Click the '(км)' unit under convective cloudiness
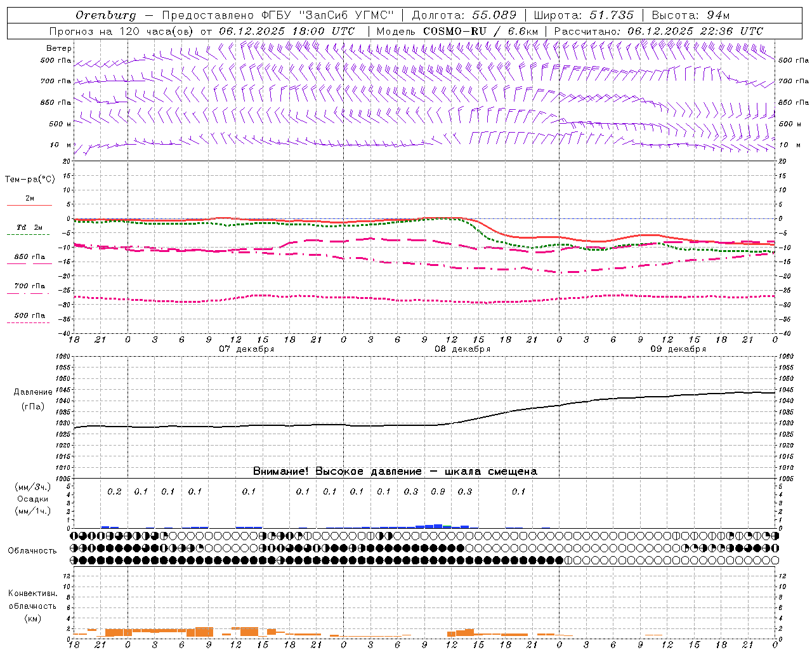This screenshot has width=812, height=650. (x=32, y=618)
